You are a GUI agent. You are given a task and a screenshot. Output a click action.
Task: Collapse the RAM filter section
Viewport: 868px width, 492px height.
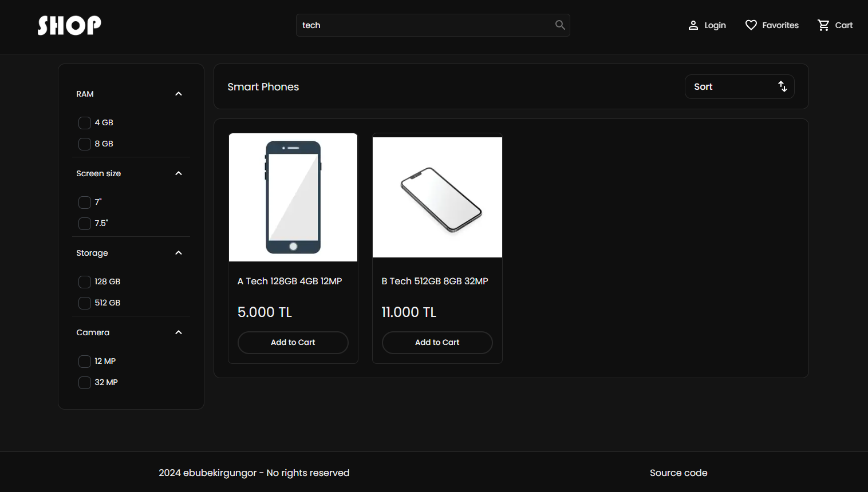click(x=178, y=94)
